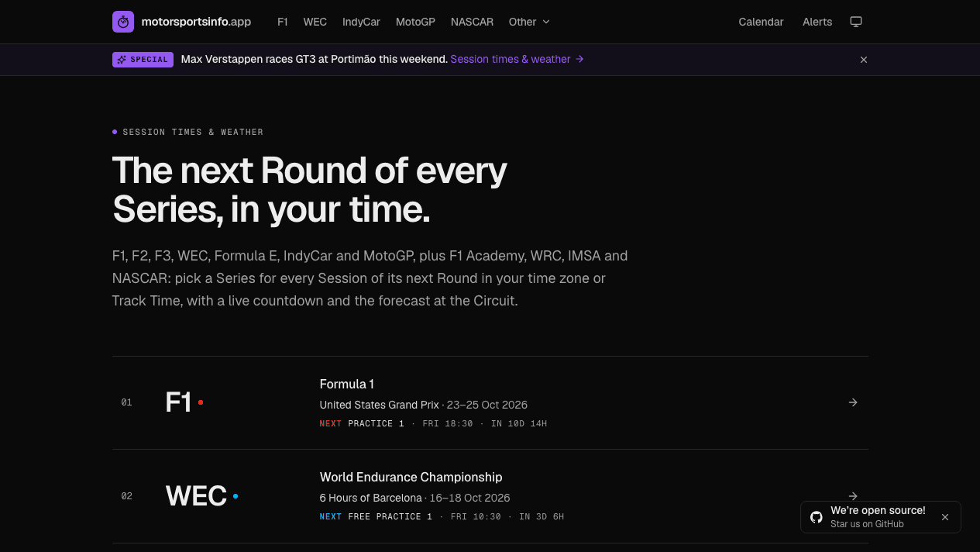Click the WEC logo in row 02
980x552 pixels.
202,496
